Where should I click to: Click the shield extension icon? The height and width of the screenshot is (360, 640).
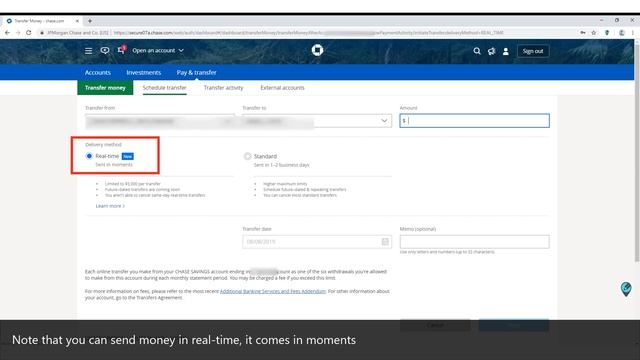[607, 33]
